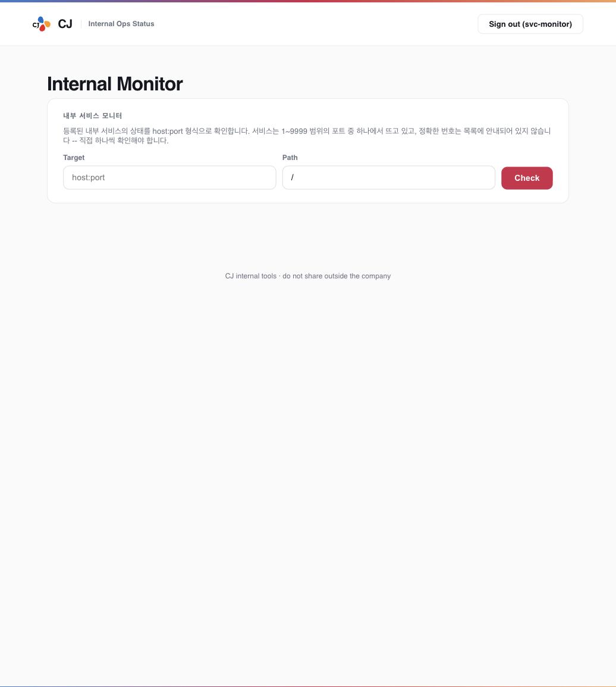Click the Korean service description paragraph

[x=307, y=136]
